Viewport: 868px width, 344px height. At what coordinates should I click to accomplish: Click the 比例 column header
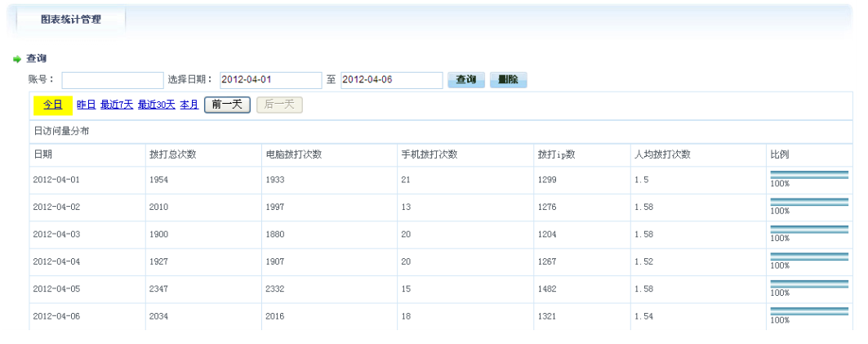click(x=780, y=155)
